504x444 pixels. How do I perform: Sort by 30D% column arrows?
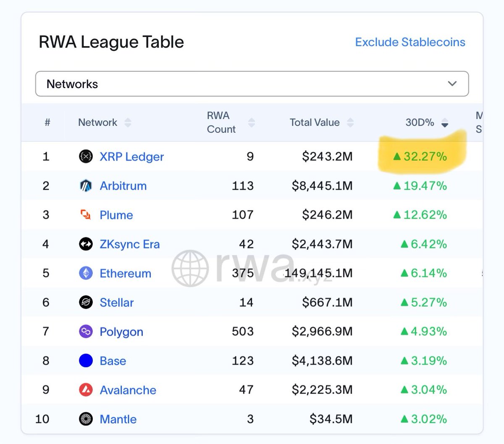coord(445,123)
